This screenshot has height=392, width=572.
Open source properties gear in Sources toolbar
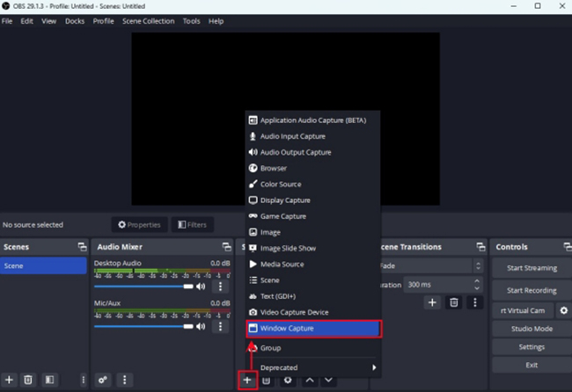pos(288,381)
